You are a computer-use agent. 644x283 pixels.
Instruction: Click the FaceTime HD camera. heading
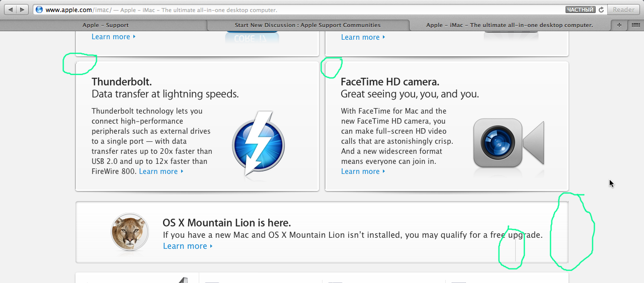(x=390, y=82)
